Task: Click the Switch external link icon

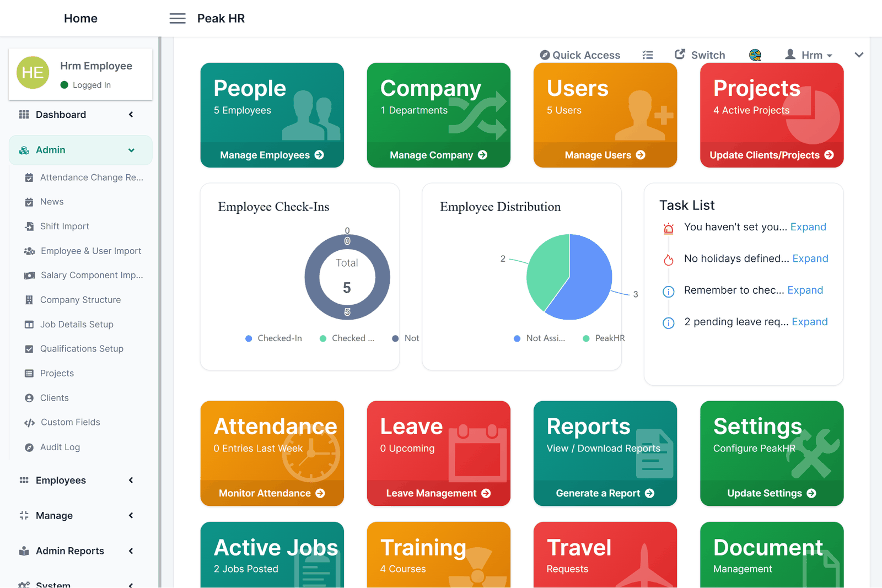Action: pos(680,54)
